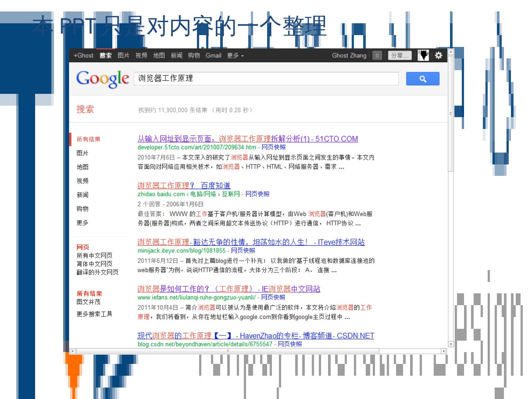This screenshot has width=532, height=399.
Task: Select 图文并茂 view option
Action: click(89, 302)
